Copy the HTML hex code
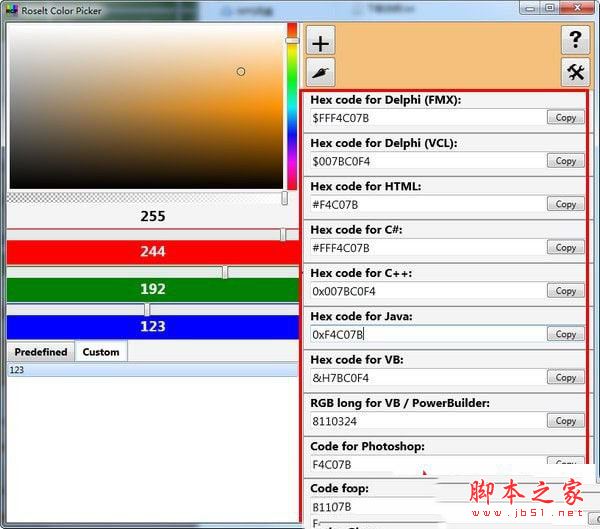This screenshot has width=600, height=529. (566, 204)
